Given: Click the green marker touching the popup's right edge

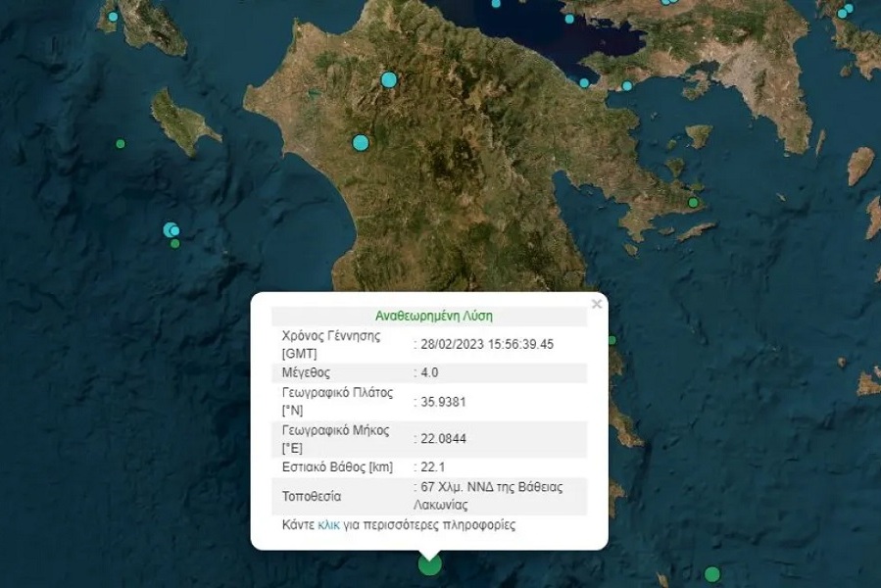Looking at the screenshot, I should coord(612,340).
